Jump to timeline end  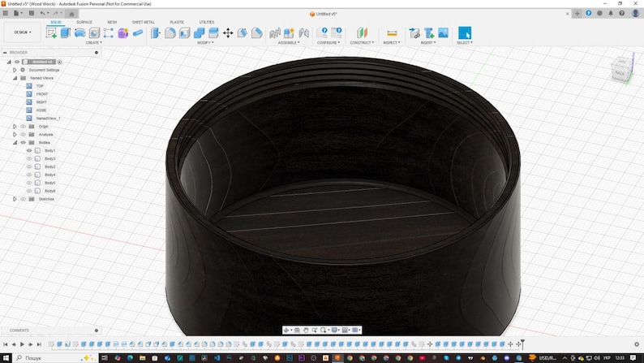39,344
